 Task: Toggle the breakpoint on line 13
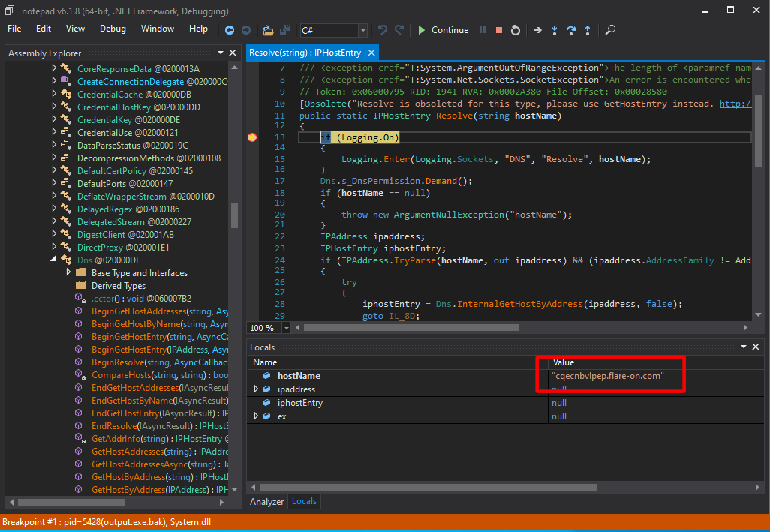coord(252,137)
